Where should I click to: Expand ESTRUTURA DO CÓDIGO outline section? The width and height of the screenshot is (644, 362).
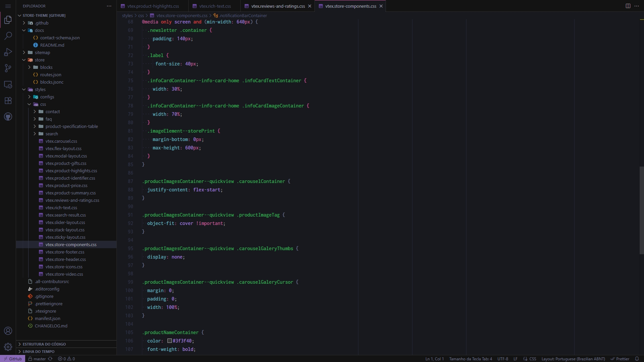point(66,344)
